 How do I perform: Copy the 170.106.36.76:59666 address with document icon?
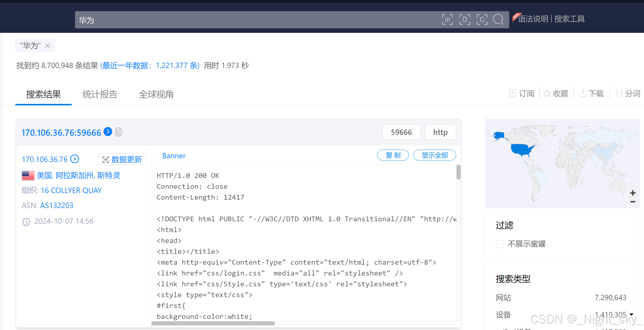click(x=119, y=132)
